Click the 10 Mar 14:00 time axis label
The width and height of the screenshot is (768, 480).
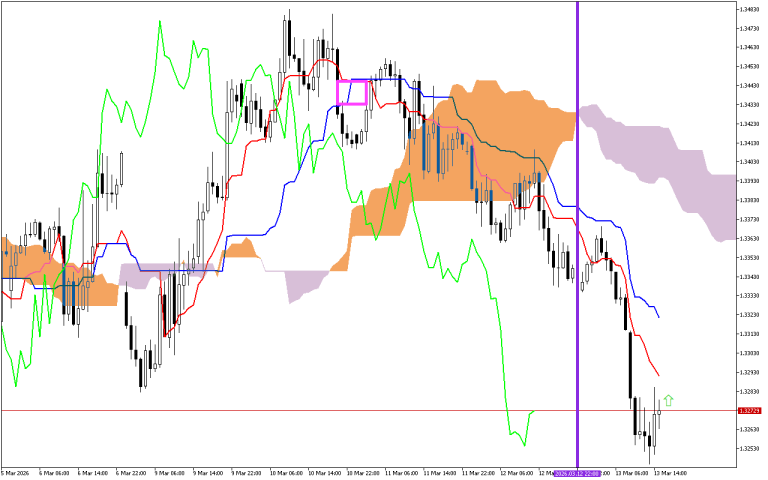tap(324, 473)
